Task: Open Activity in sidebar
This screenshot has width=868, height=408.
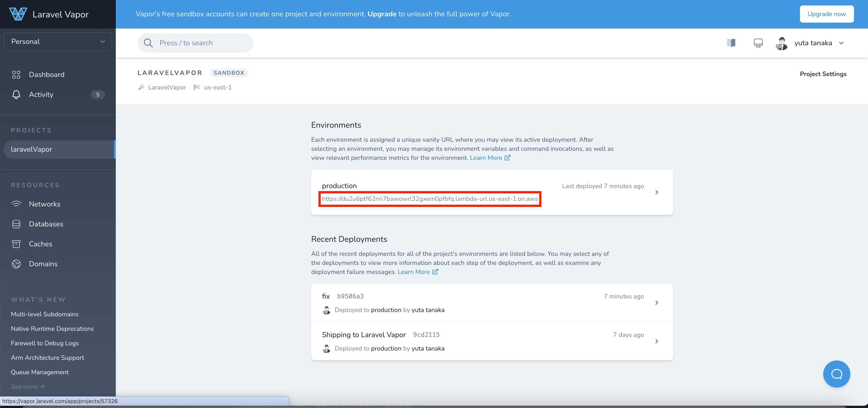Action: click(x=41, y=94)
